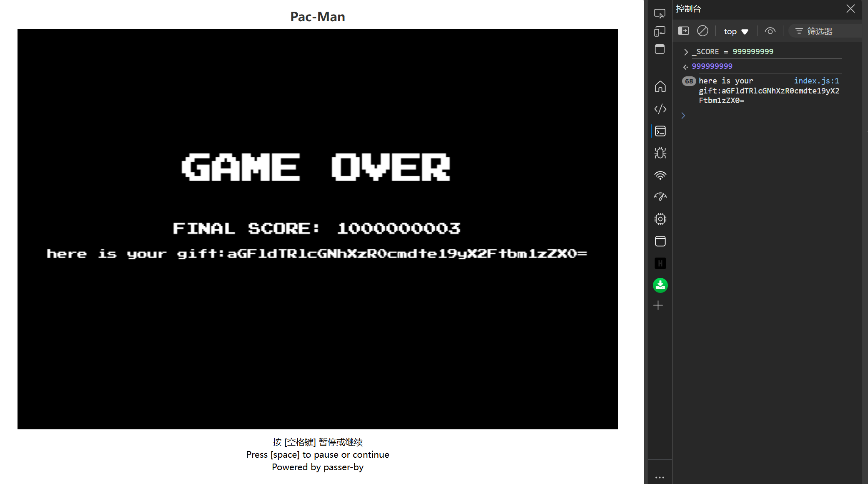This screenshot has width=868, height=484.
Task: Open the Network wifi icon
Action: [x=660, y=175]
